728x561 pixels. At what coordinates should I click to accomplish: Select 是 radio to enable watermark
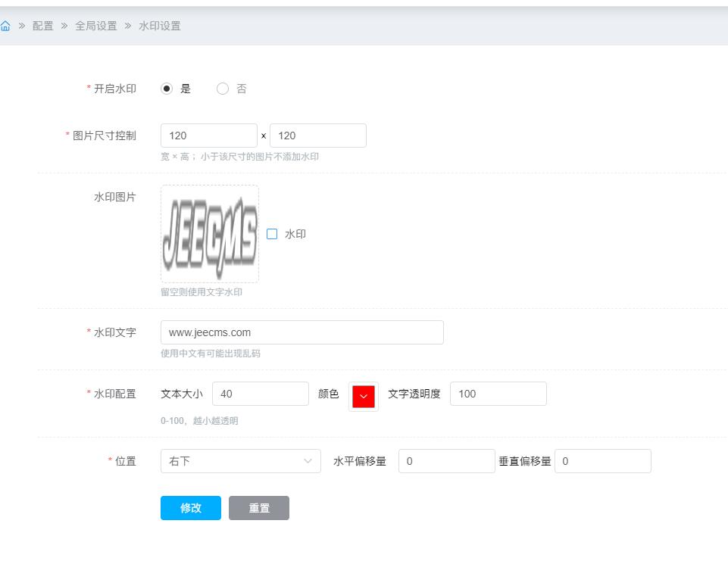[x=167, y=89]
